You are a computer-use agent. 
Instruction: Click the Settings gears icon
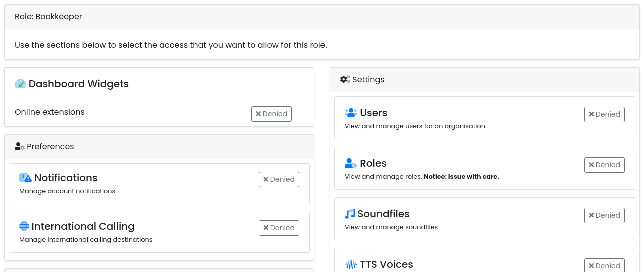(x=345, y=79)
